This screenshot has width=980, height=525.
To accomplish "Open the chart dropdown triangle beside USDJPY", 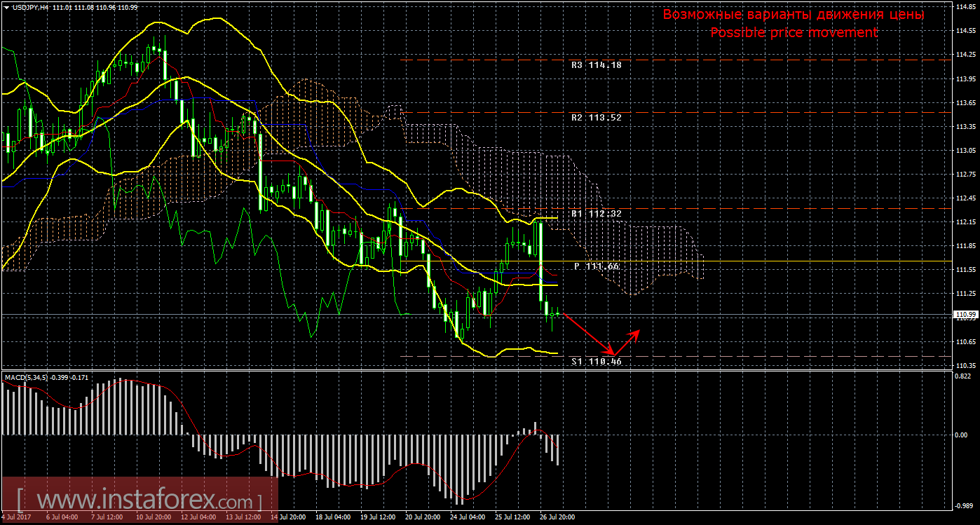I will point(6,7).
